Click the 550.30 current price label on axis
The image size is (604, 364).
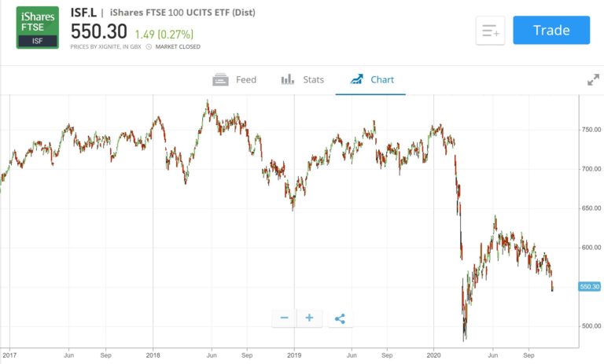(590, 287)
